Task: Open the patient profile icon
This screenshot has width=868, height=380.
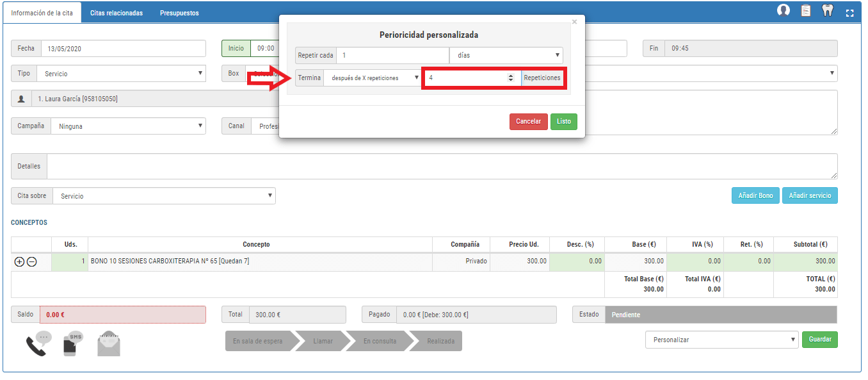Action: [x=784, y=11]
